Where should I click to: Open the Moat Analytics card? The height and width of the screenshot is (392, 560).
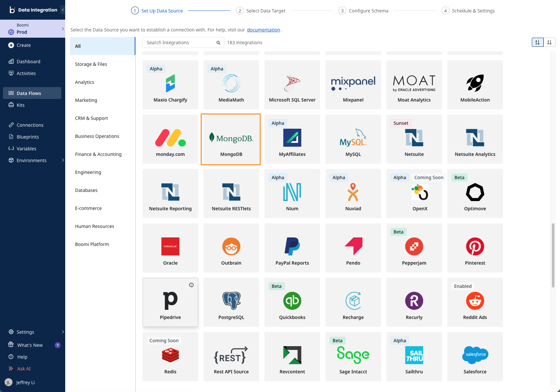[414, 85]
